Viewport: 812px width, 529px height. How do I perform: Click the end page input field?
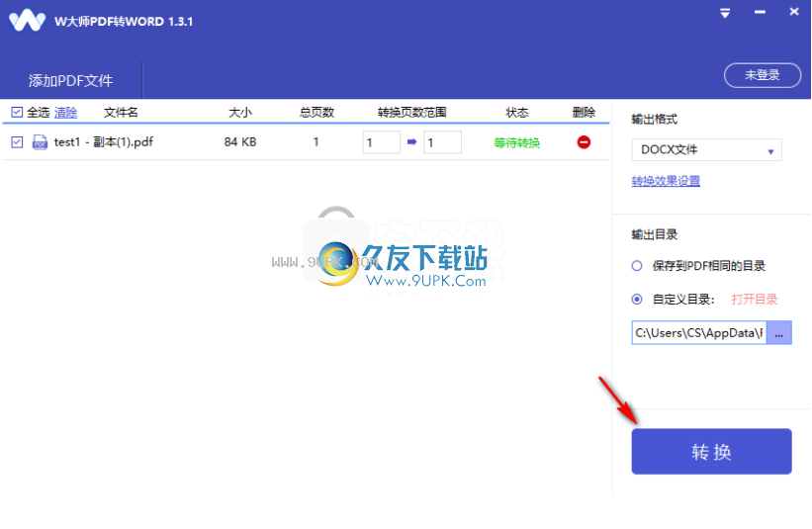click(442, 141)
